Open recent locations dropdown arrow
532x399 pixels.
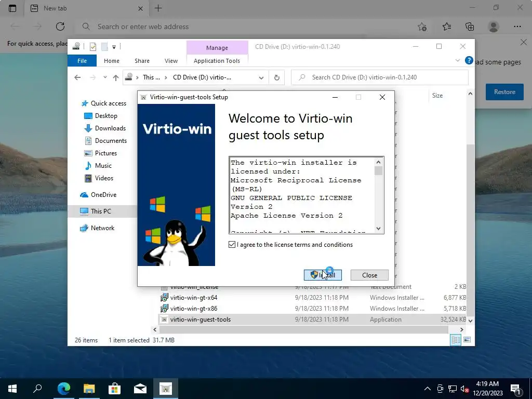(x=105, y=77)
